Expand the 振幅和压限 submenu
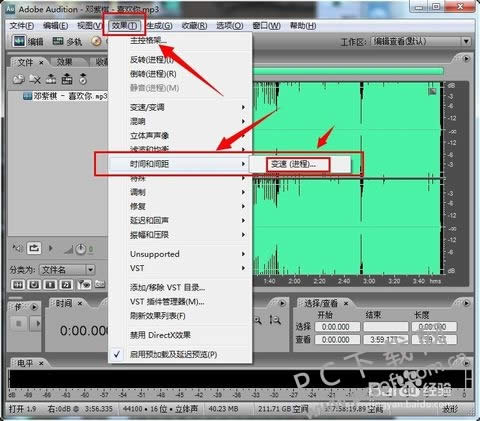 [x=180, y=235]
